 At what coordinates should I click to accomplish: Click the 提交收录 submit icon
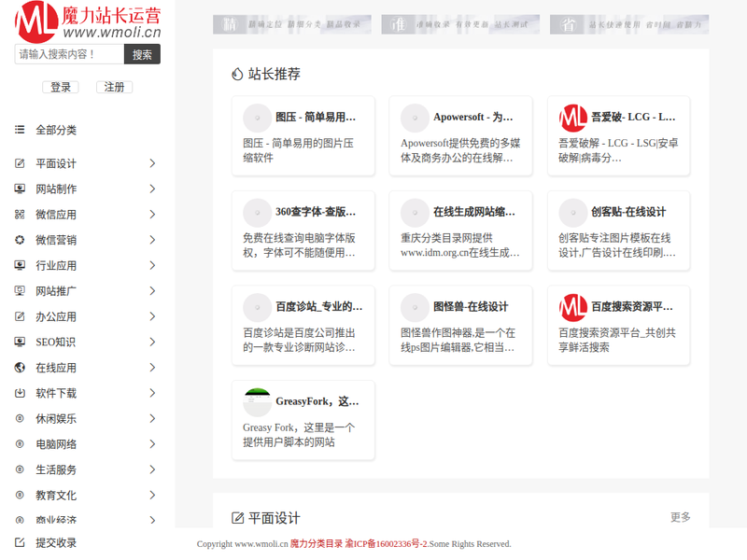pos(20,542)
